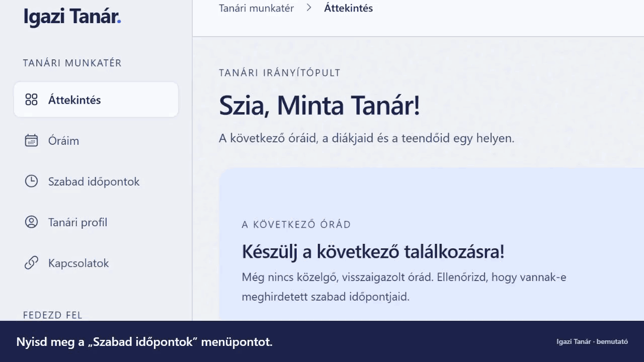Viewport: 644px width, 362px height.
Task: Go to the Tanári profil menu item
Action: point(96,222)
